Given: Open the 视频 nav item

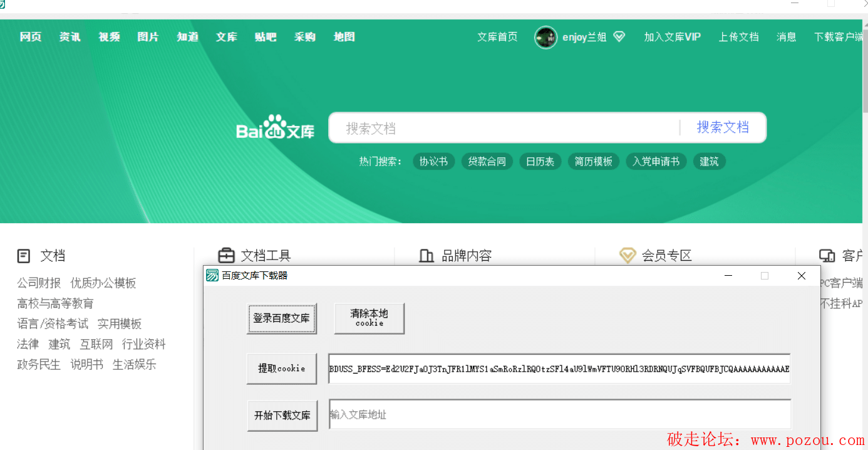Looking at the screenshot, I should tap(109, 37).
